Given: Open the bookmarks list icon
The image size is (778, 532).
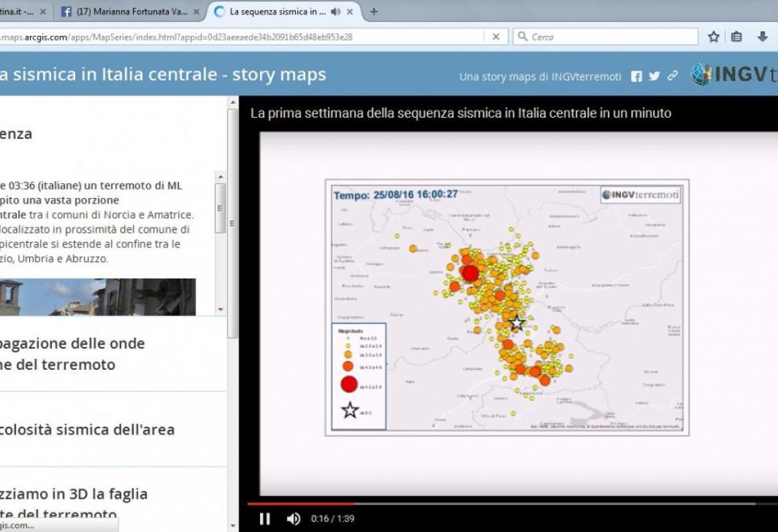Looking at the screenshot, I should [x=737, y=37].
